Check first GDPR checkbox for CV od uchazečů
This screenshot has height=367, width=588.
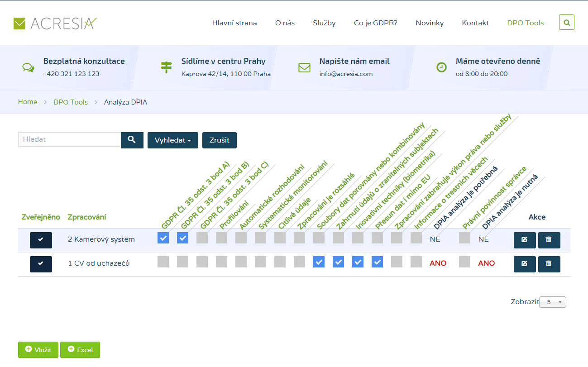[x=163, y=262]
